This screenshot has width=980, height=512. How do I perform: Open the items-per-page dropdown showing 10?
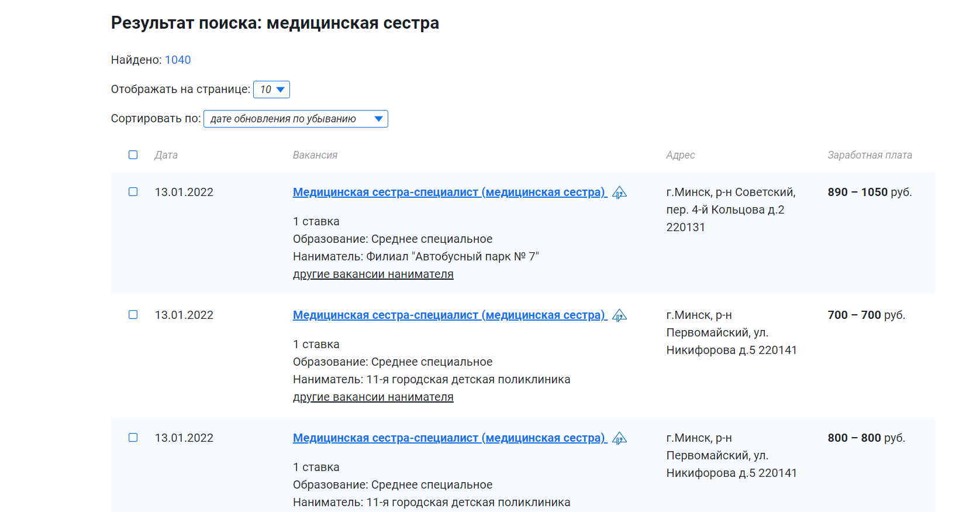pos(271,90)
